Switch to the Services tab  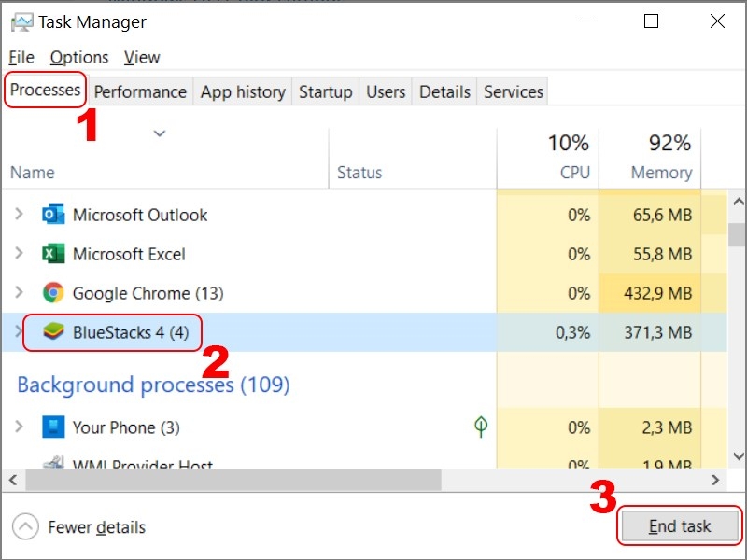514,91
